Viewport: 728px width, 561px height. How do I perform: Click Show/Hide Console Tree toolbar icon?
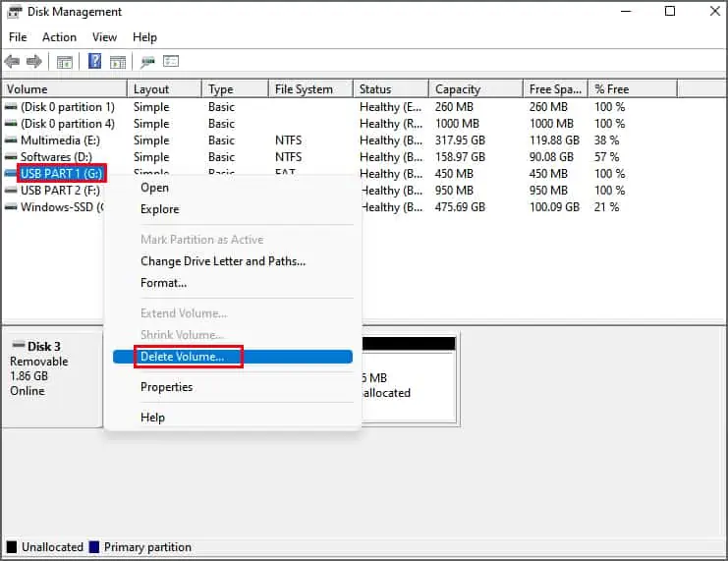[65, 62]
